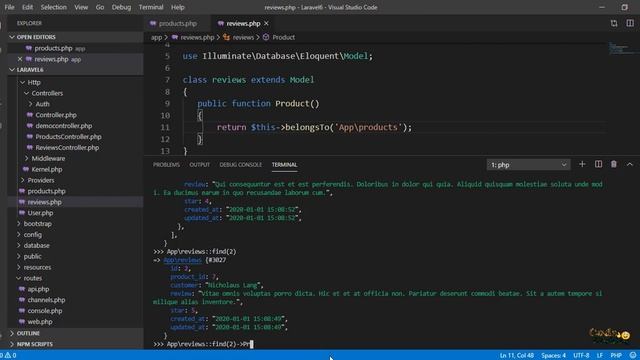The image size is (640, 360).
Task: Split the terminal pane
Action: tap(598, 164)
